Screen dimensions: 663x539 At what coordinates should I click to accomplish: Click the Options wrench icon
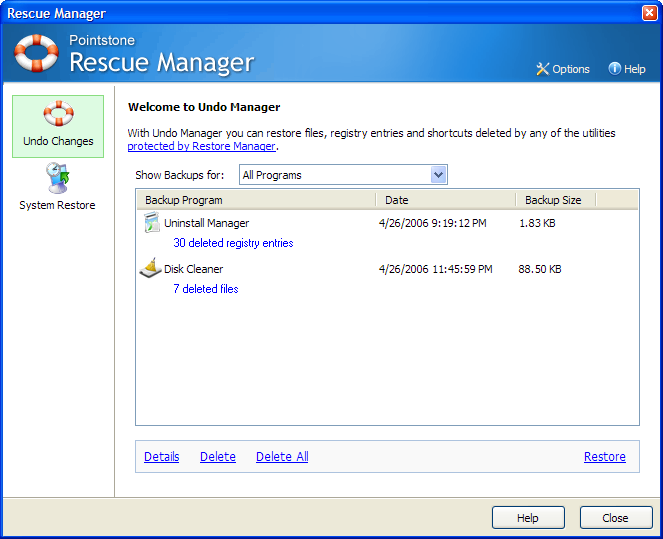542,69
